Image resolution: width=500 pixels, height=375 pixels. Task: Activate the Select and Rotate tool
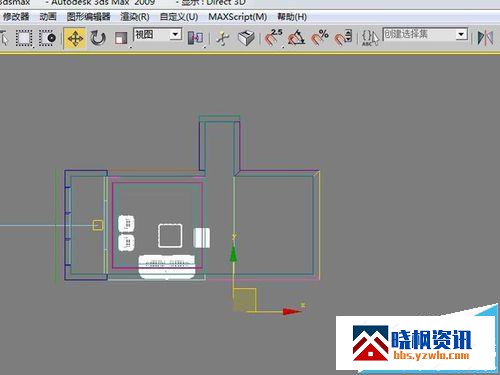coord(98,38)
